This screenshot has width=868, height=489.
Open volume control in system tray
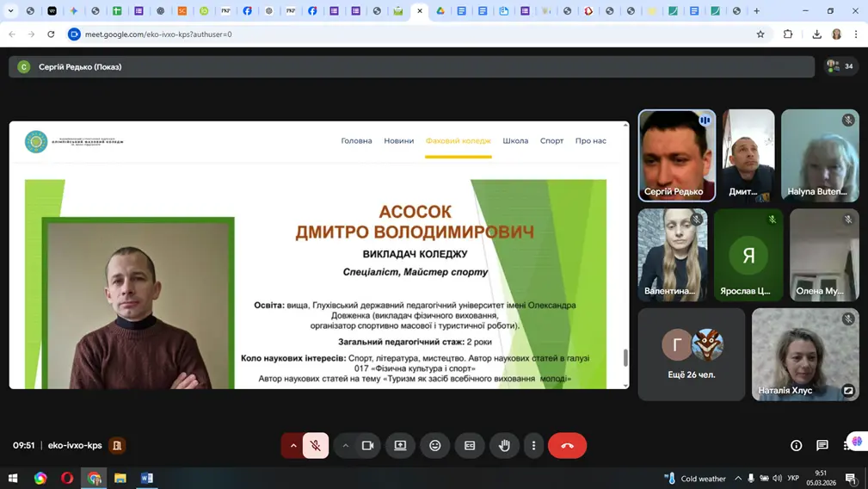[x=777, y=478]
